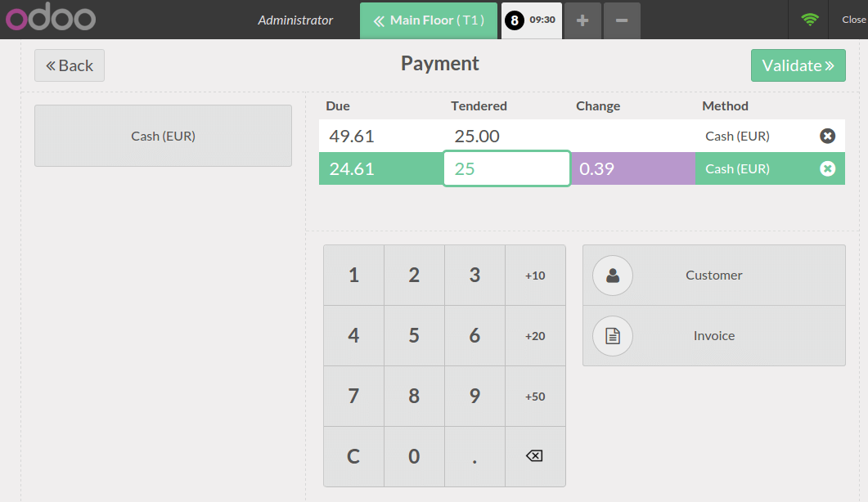Click the green Wi-Fi connection status icon
This screenshot has height=502, width=868.
coord(810,20)
